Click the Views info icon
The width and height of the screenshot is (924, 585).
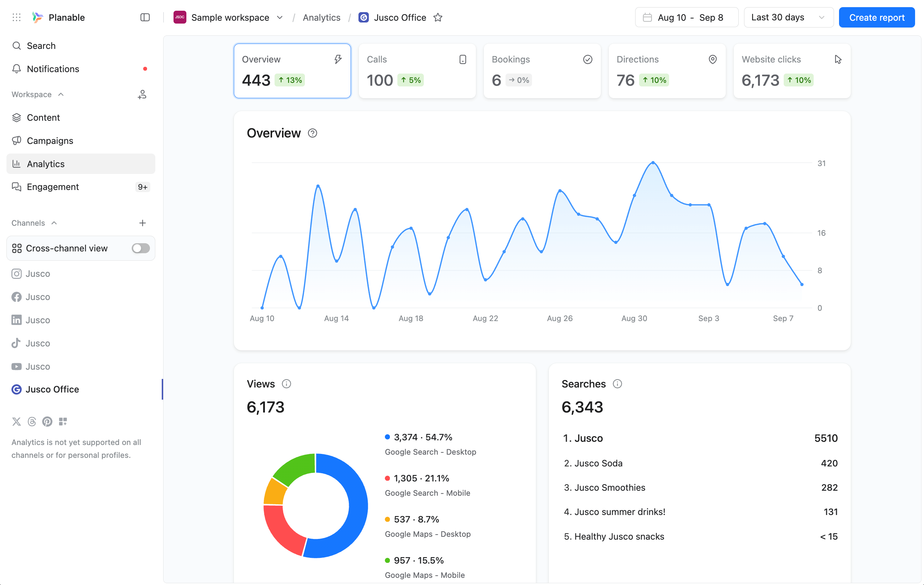(286, 384)
